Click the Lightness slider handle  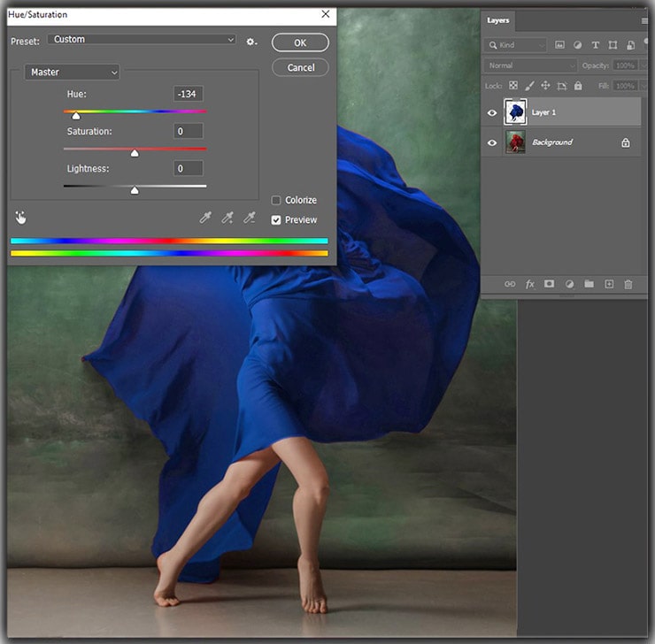pyautogui.click(x=135, y=190)
